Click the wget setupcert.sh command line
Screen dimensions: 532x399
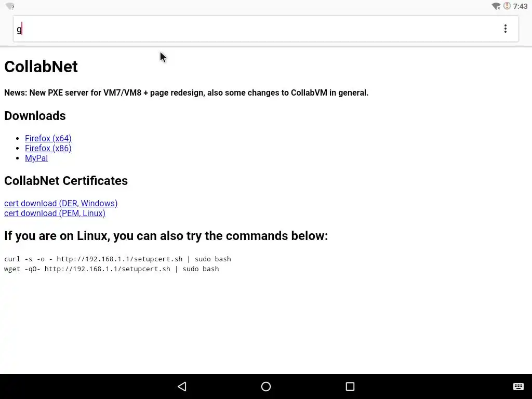111,269
